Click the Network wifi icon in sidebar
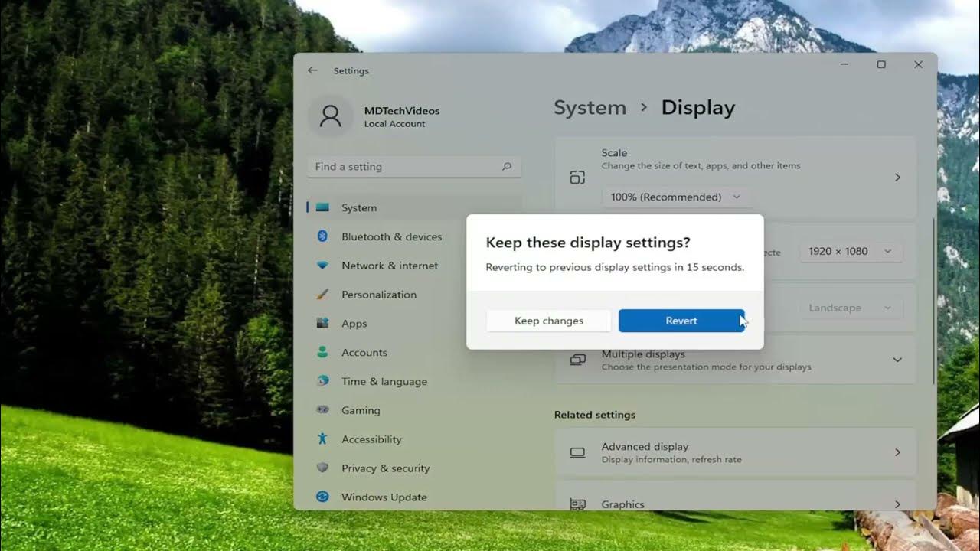The height and width of the screenshot is (551, 980). [x=323, y=266]
